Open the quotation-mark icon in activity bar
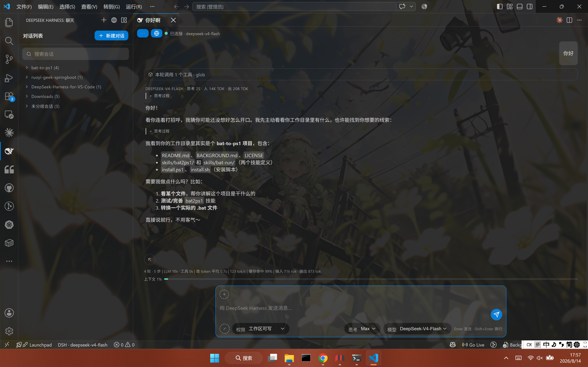The height and width of the screenshot is (367, 588). tap(9, 169)
